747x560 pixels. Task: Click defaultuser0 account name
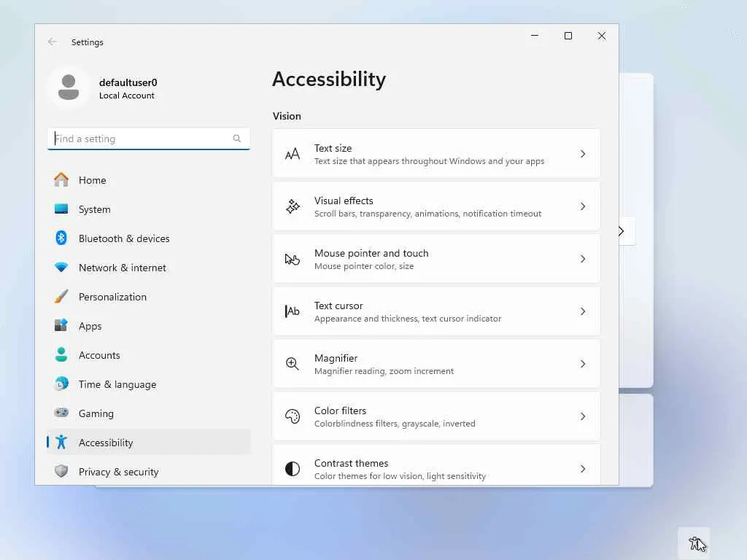pos(128,82)
